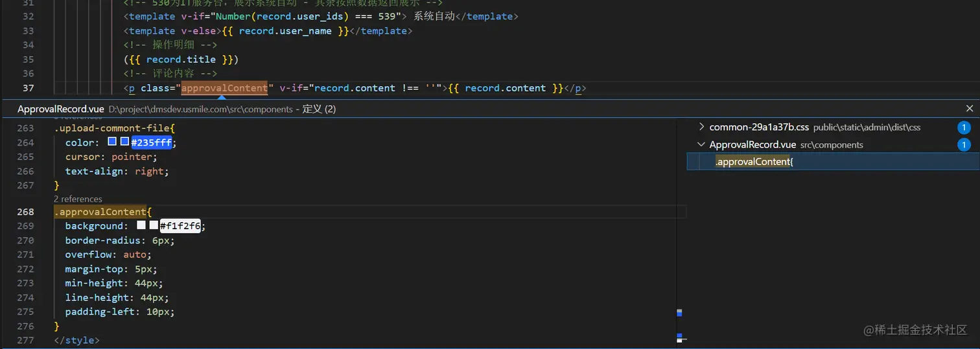980x349 pixels.
Task: Select ApprovalRecord.vue entry in references list
Action: (752, 145)
